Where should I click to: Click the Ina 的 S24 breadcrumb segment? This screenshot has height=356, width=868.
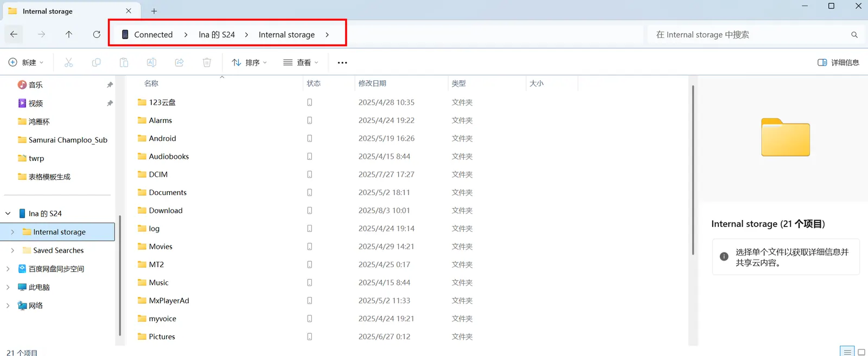point(216,35)
